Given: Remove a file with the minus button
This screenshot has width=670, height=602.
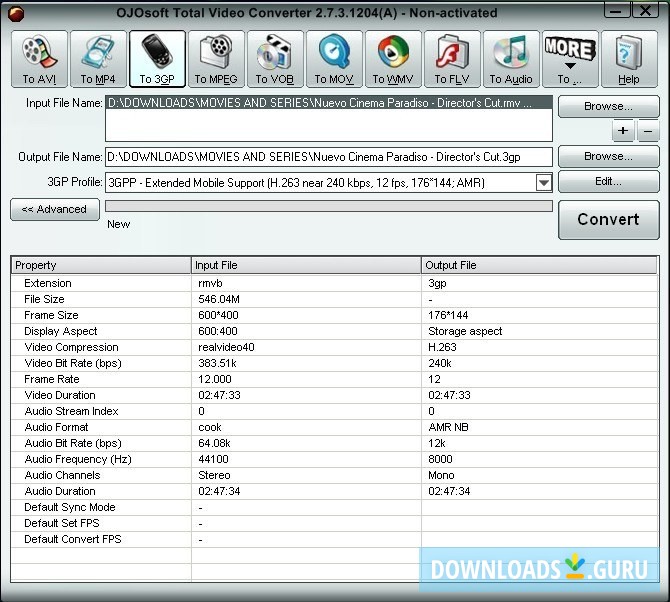Looking at the screenshot, I should pos(648,131).
